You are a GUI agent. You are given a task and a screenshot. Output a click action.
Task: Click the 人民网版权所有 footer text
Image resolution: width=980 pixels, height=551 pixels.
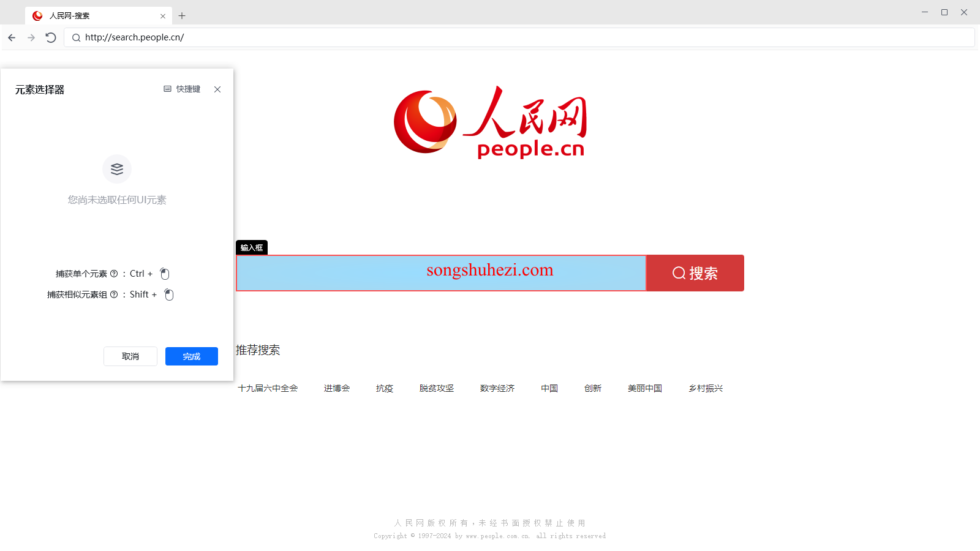click(490, 523)
